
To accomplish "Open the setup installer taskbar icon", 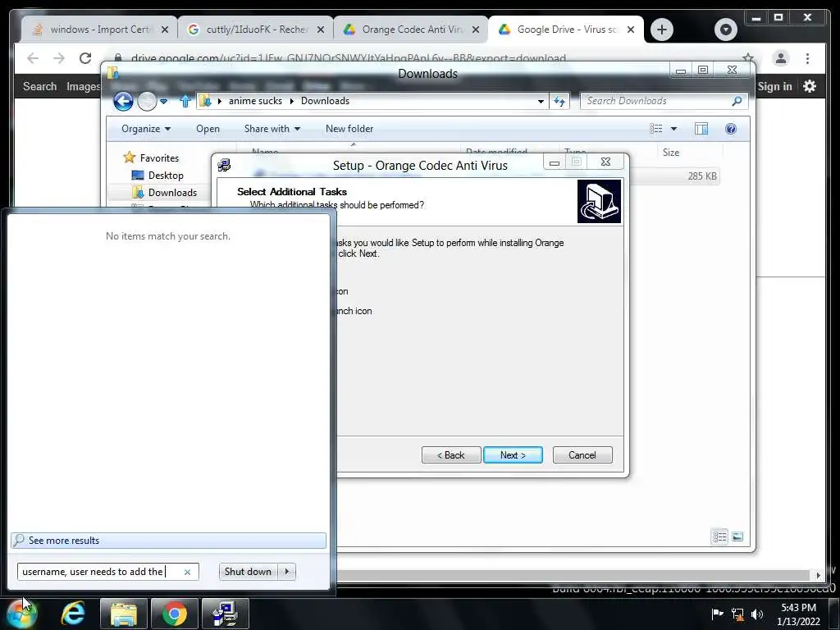I will click(x=225, y=614).
